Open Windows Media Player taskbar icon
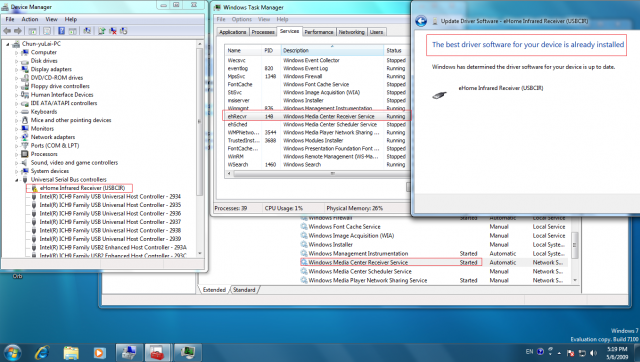 [x=100, y=353]
